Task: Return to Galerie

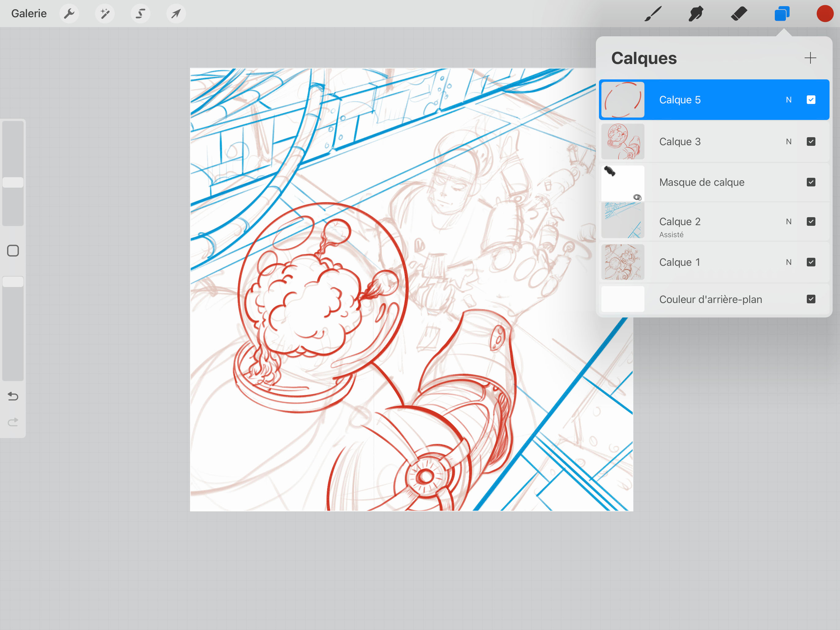Action: [29, 14]
